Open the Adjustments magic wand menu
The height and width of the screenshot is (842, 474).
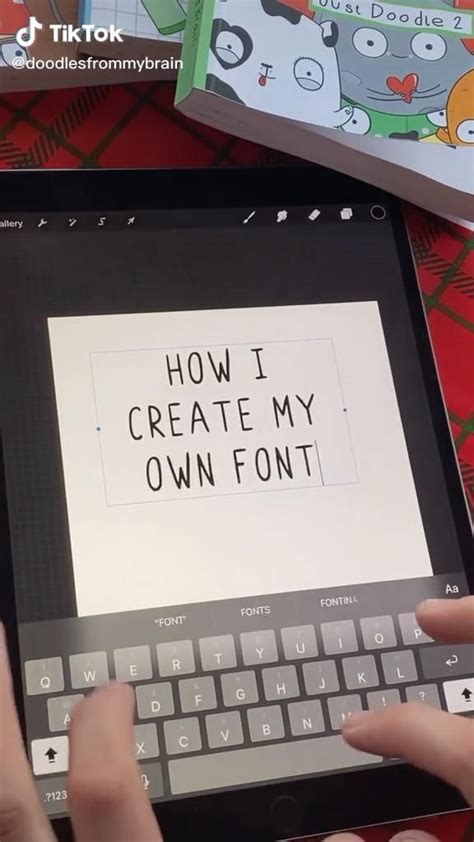72,222
